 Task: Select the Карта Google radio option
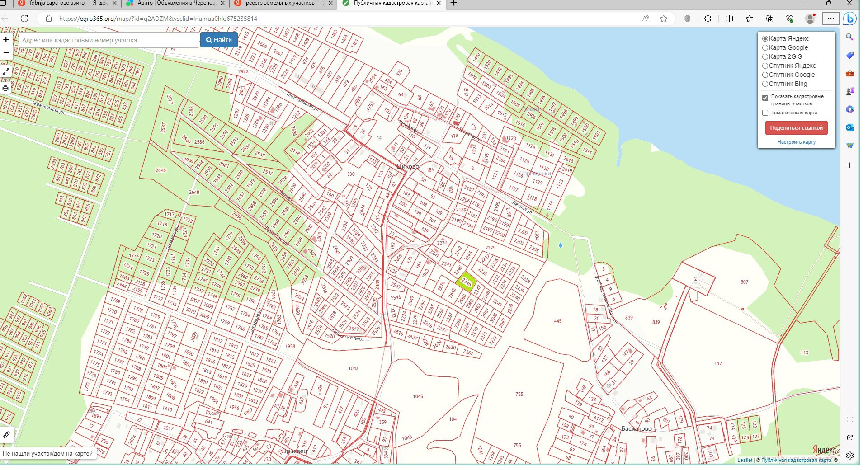tap(765, 47)
